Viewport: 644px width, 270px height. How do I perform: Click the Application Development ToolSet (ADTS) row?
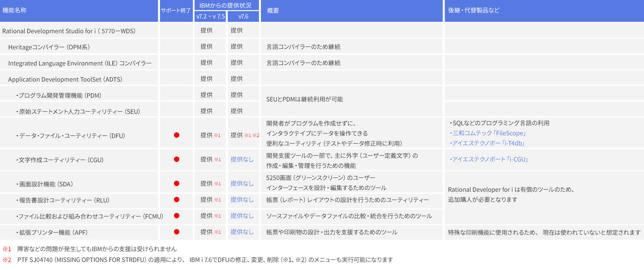65,79
